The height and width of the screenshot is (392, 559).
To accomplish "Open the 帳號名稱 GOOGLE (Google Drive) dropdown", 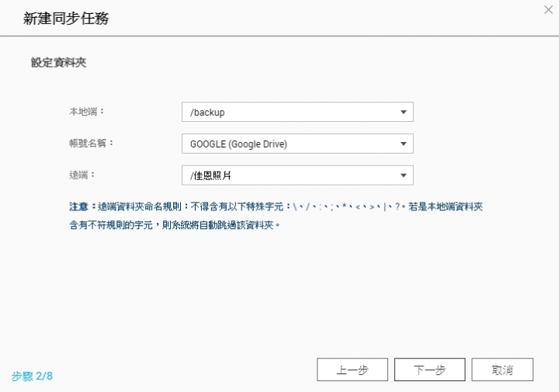I will 297,144.
